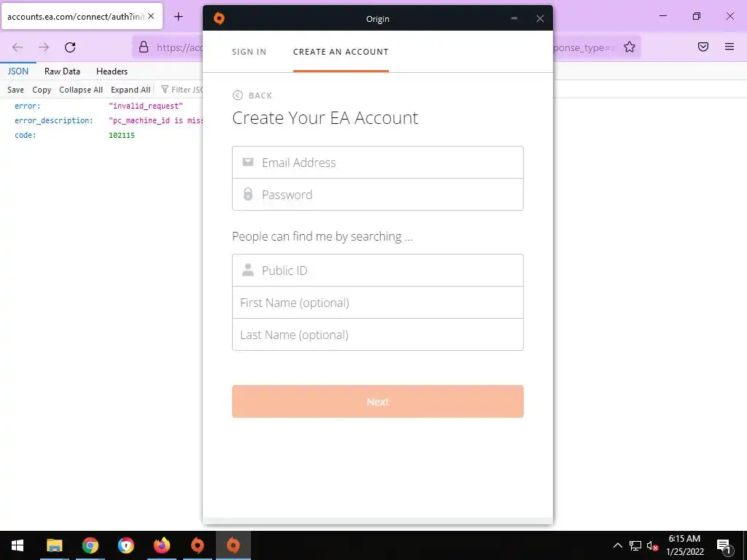Click Expand All in JSON viewer

(131, 90)
